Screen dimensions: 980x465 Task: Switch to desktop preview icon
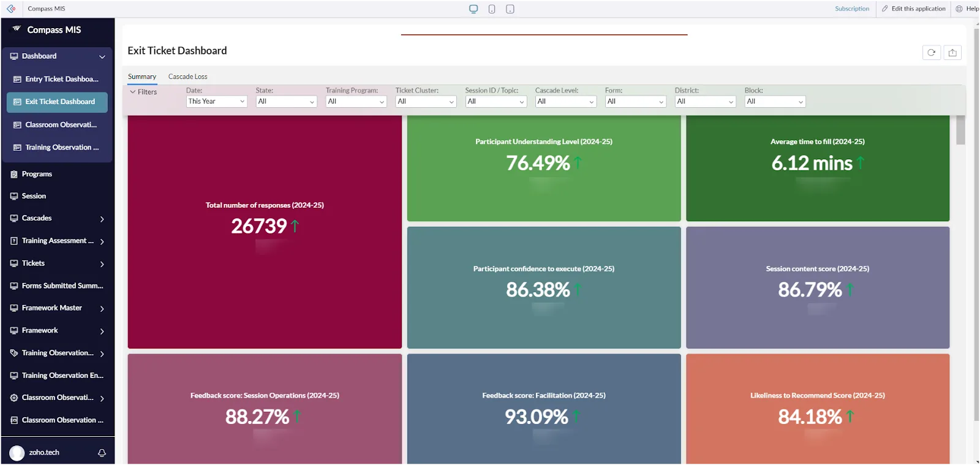pos(473,9)
